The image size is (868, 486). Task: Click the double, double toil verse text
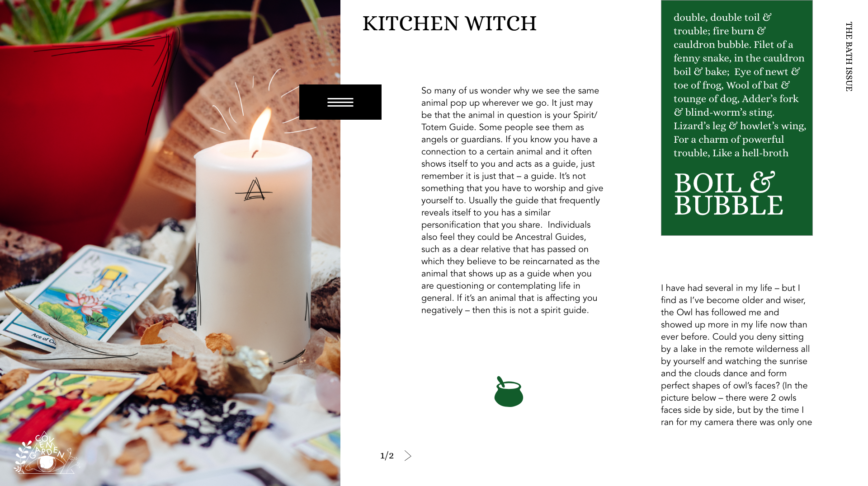(740, 85)
